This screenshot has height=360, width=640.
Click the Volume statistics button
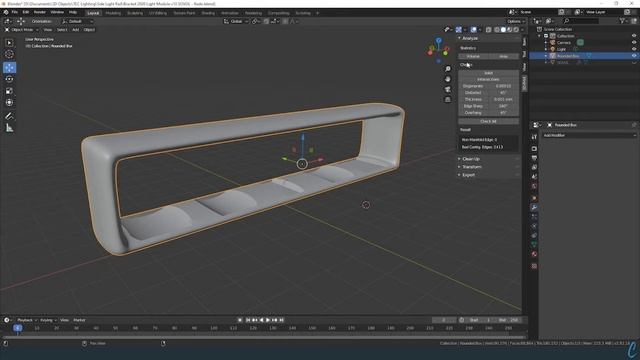click(473, 56)
